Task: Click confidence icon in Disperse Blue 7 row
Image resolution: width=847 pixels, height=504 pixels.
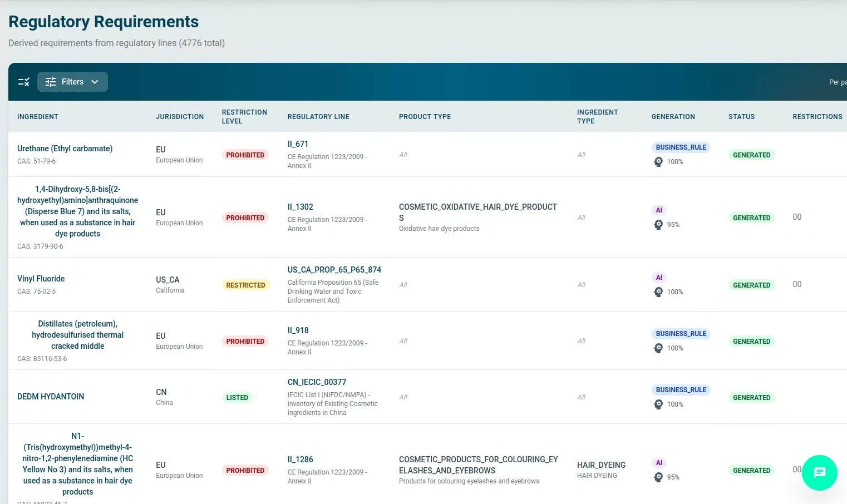Action: 658,225
